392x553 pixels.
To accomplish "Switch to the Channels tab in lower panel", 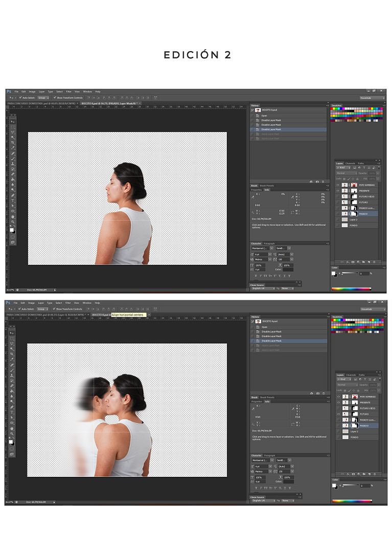I will coord(351,375).
